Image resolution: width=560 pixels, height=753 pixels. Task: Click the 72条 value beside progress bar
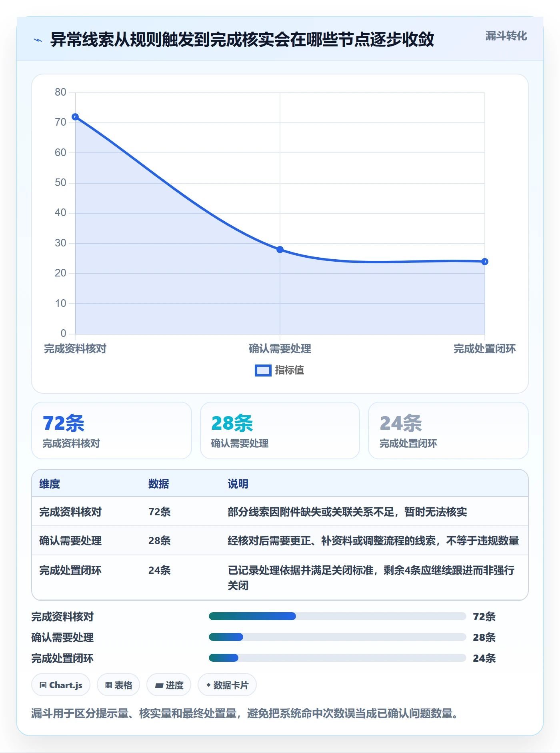click(x=484, y=617)
